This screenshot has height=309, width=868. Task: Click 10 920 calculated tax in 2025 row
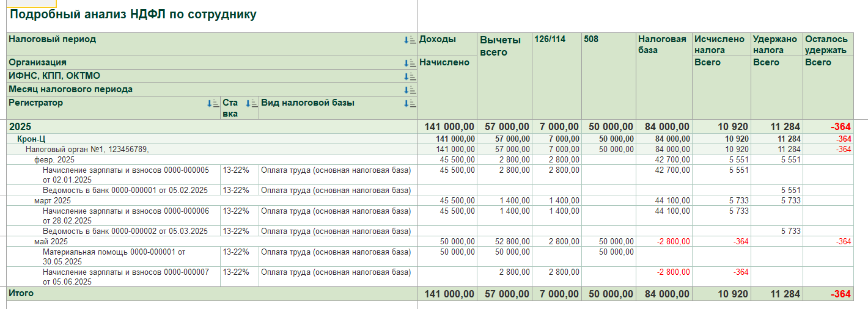pyautogui.click(x=732, y=127)
